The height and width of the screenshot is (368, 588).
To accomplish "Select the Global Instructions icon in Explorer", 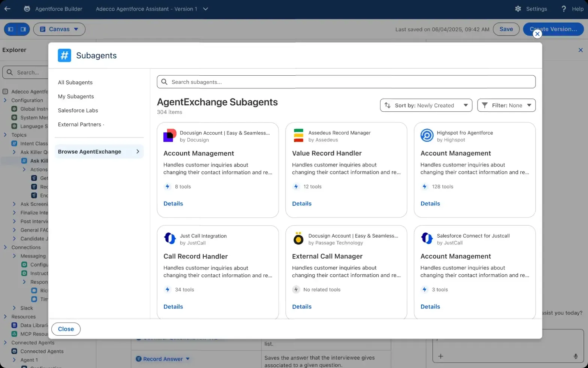I will click(x=14, y=109).
